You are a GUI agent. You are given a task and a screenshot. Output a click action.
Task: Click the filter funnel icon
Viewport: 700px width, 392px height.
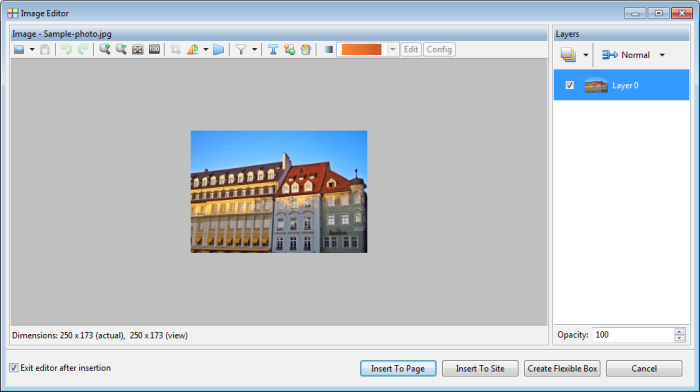[241, 50]
